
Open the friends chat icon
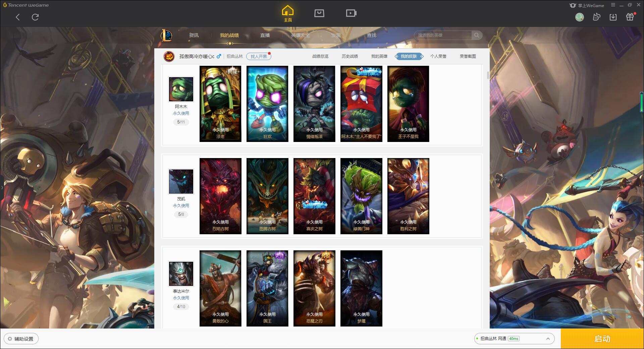[x=596, y=17]
